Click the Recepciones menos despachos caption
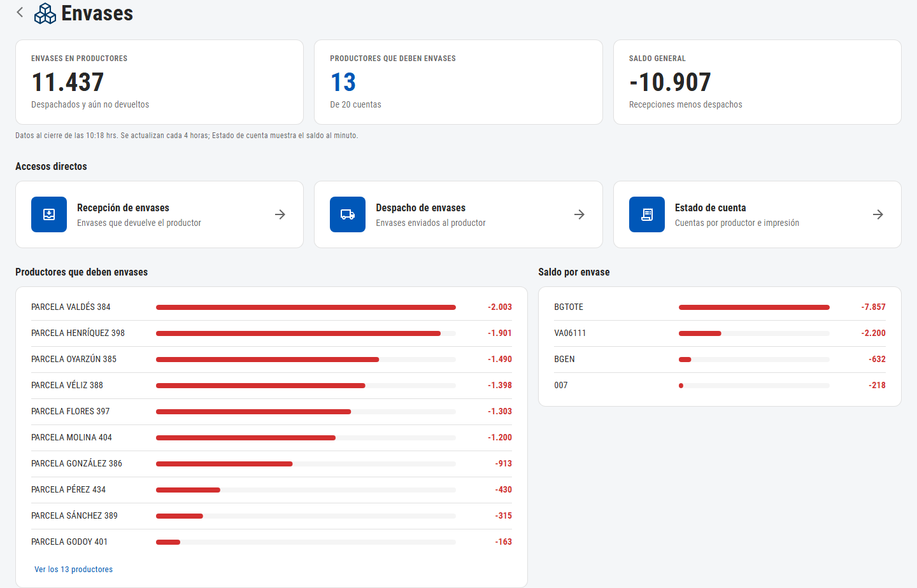Image resolution: width=917 pixels, height=588 pixels. click(685, 105)
